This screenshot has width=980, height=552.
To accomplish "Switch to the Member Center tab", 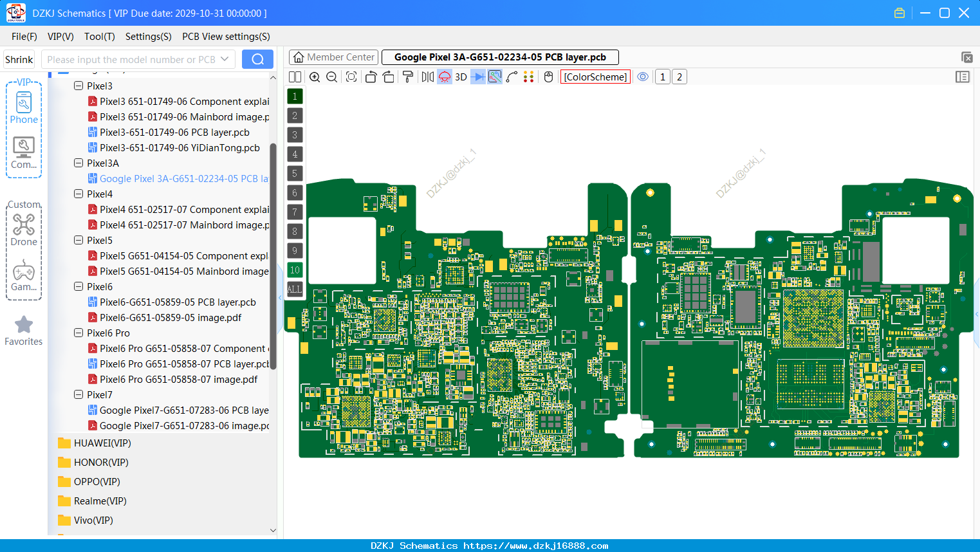I will (333, 57).
